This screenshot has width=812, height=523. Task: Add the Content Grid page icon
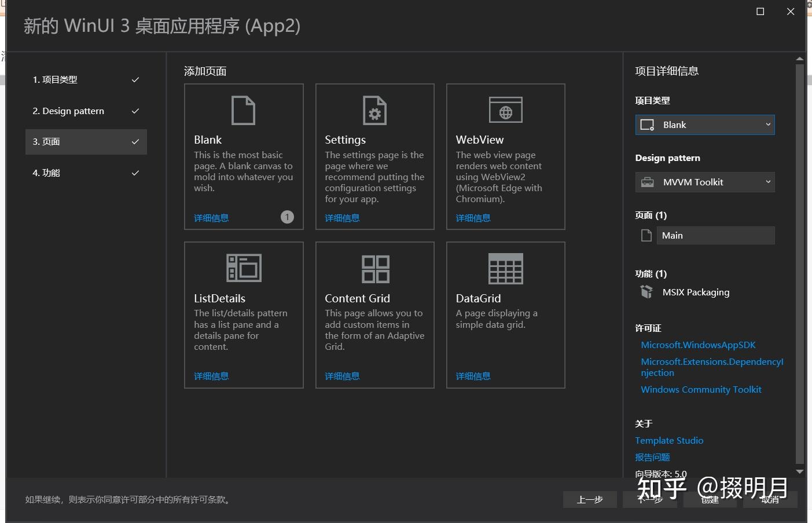point(375,269)
